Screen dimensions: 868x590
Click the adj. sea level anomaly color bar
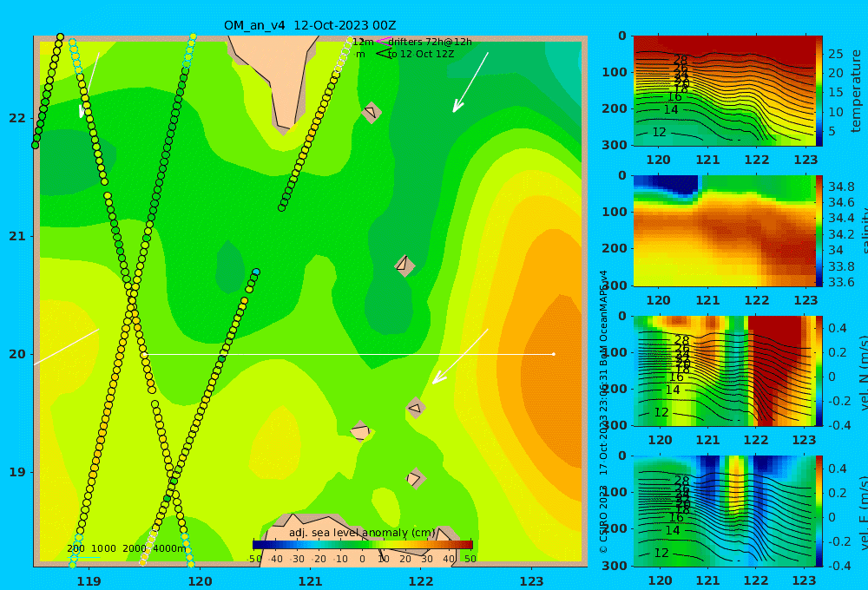click(362, 544)
